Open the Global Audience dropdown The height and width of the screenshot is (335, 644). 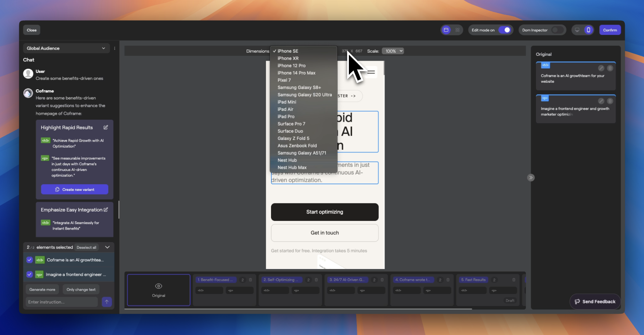point(66,48)
